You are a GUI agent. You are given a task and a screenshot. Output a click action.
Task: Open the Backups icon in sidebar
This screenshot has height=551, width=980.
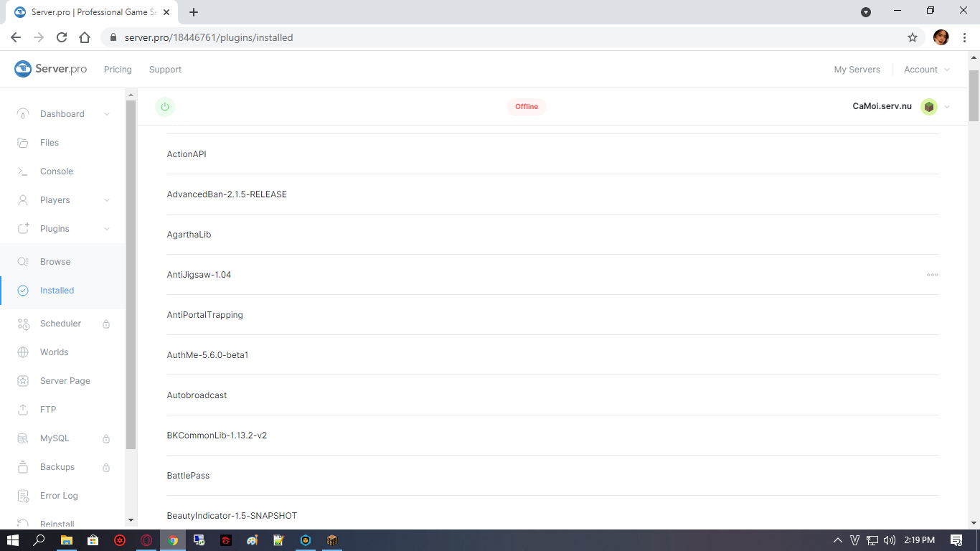pyautogui.click(x=23, y=467)
